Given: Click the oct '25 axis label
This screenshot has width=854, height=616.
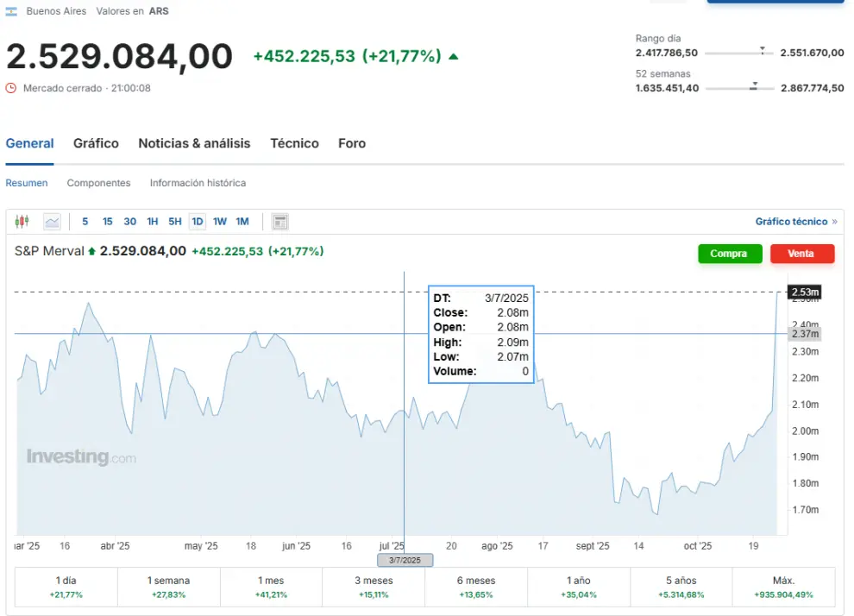Looking at the screenshot, I should (x=698, y=546).
